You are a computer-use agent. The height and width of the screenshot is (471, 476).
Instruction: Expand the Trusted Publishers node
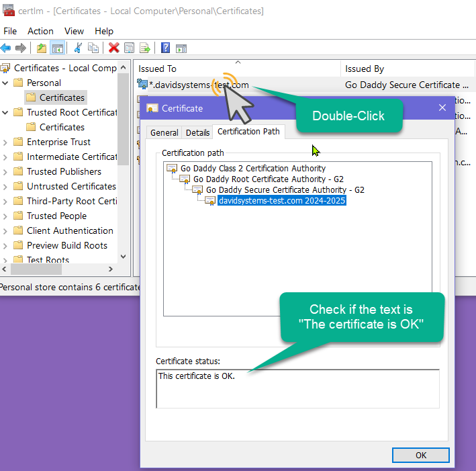(5, 171)
